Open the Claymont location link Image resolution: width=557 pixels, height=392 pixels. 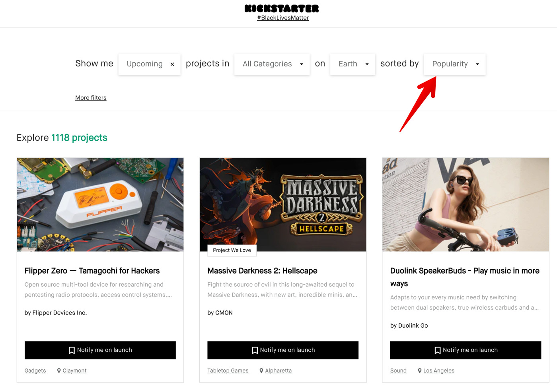pyautogui.click(x=74, y=371)
